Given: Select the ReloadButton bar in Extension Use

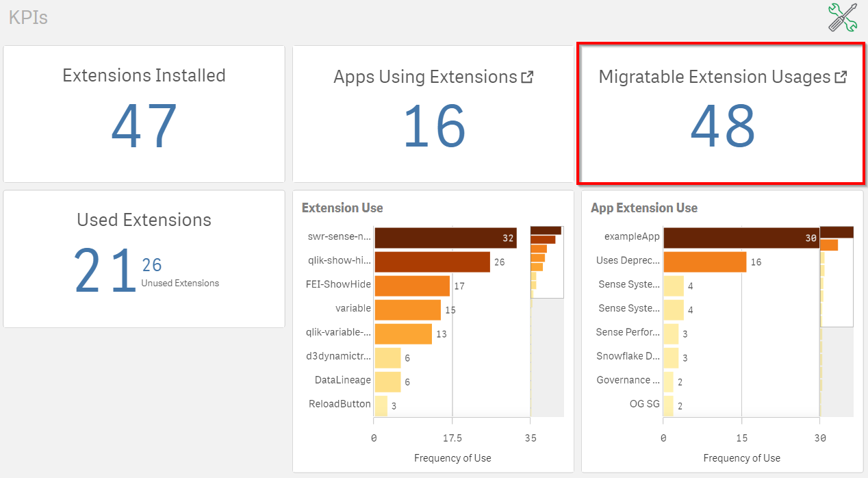Looking at the screenshot, I should [381, 405].
